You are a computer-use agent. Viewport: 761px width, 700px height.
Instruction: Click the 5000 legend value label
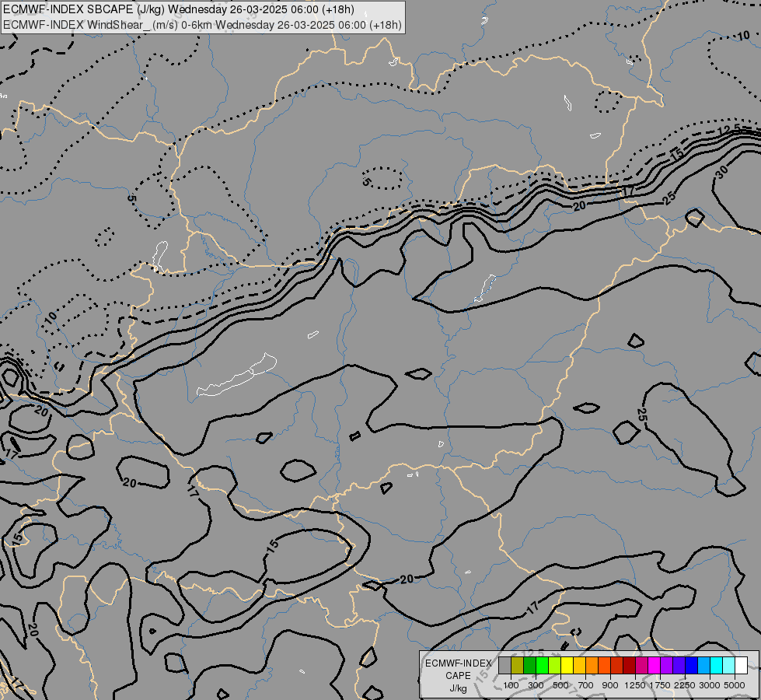click(x=735, y=685)
